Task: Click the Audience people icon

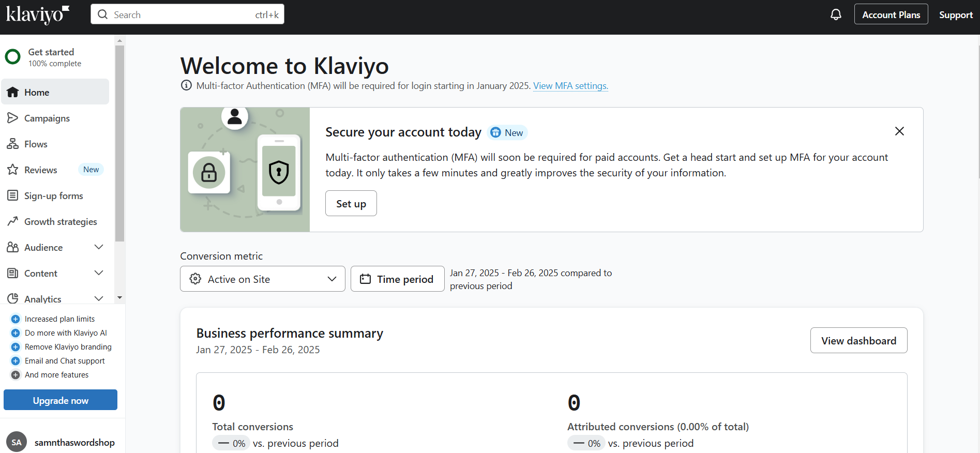Action: tap(13, 247)
